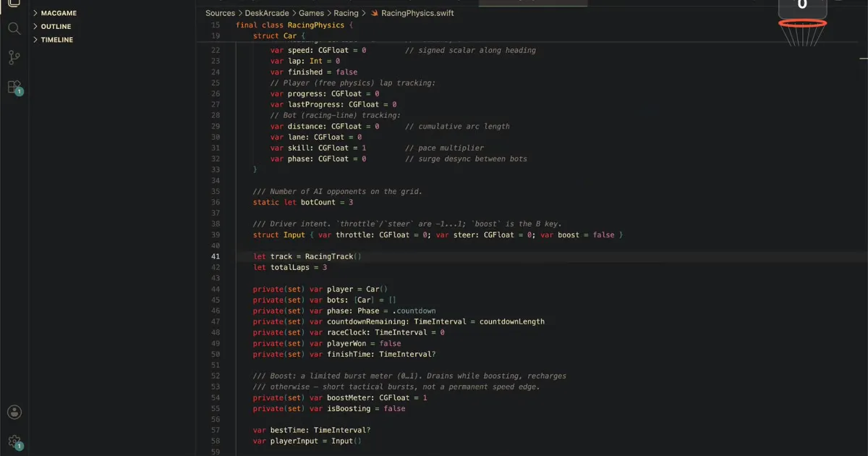Click the comment "// pace multiplier"
The height and width of the screenshot is (456, 868).
444,148
